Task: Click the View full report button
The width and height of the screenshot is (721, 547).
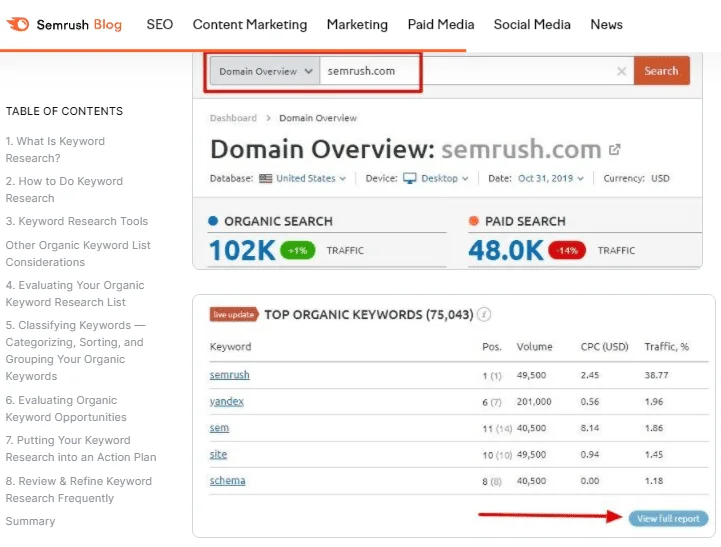Action: click(x=667, y=518)
